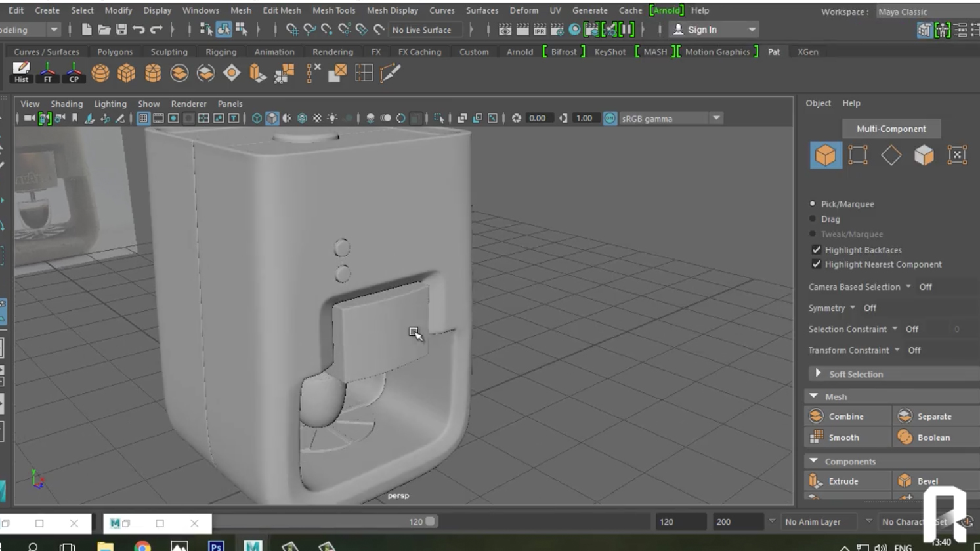The width and height of the screenshot is (980, 551).
Task: Click the range slider handle at 120
Action: point(430,521)
